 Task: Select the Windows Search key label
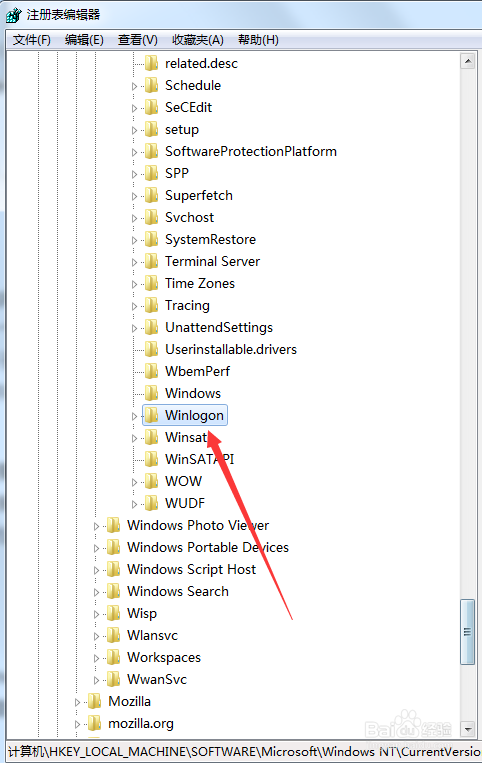click(178, 591)
